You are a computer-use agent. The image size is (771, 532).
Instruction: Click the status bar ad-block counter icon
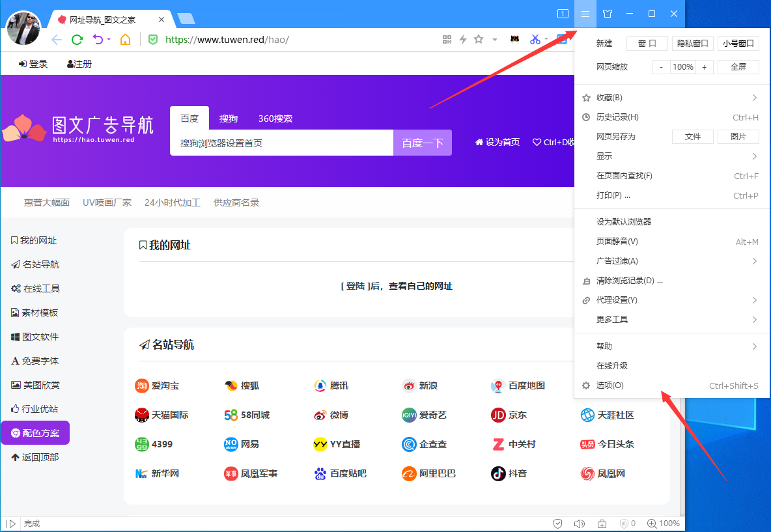point(628,524)
